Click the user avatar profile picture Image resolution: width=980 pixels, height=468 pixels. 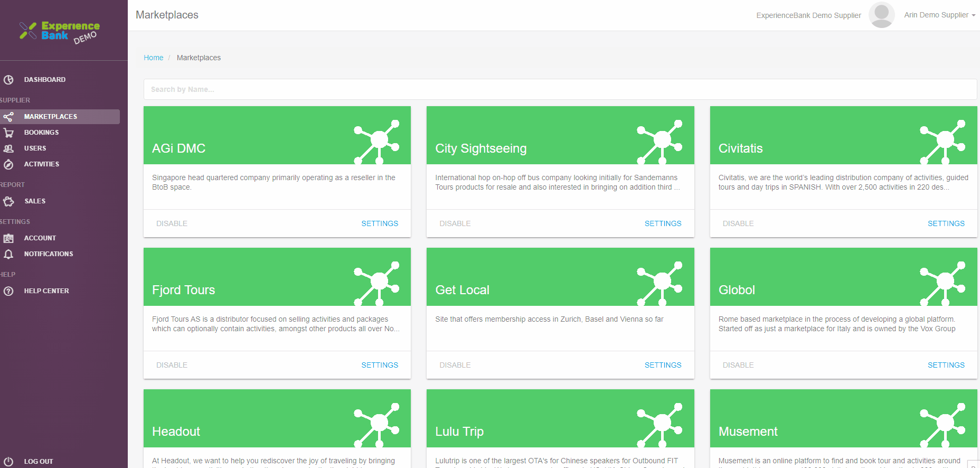tap(881, 15)
